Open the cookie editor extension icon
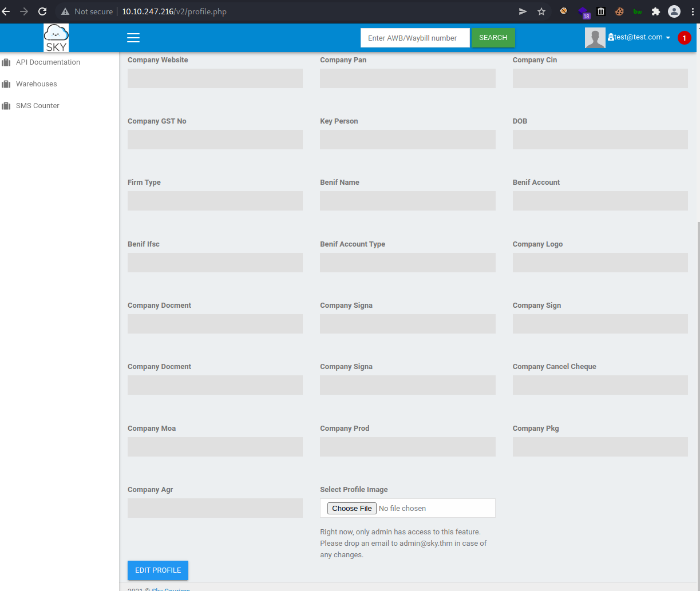 619,11
